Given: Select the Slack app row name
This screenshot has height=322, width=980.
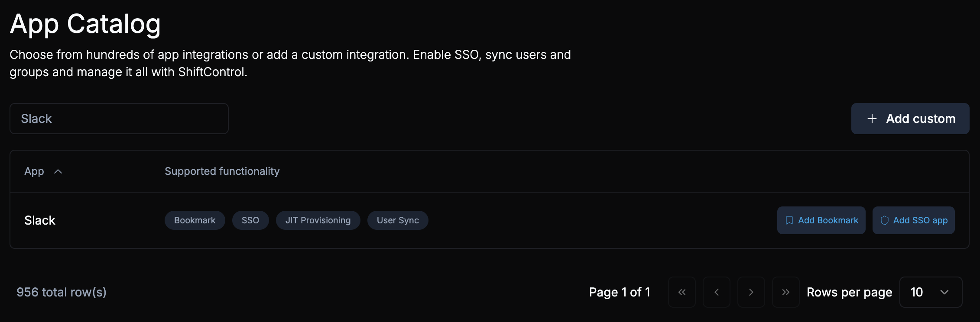Looking at the screenshot, I should tap(40, 220).
